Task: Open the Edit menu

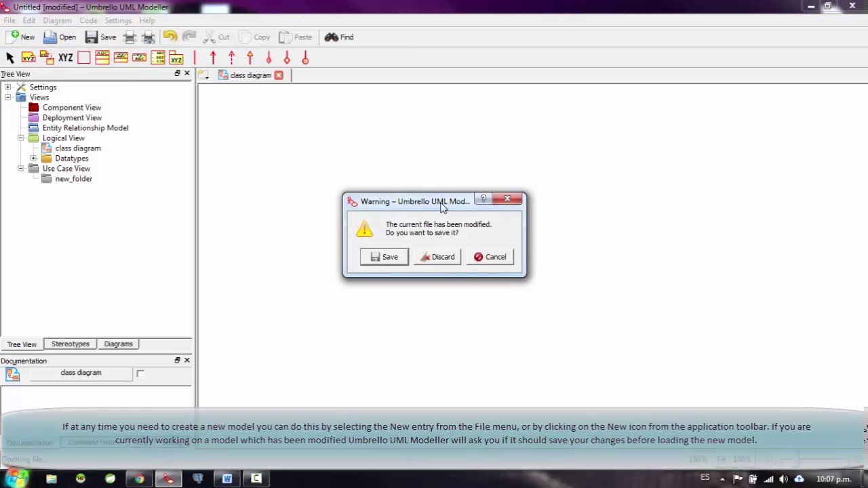Action: point(29,20)
